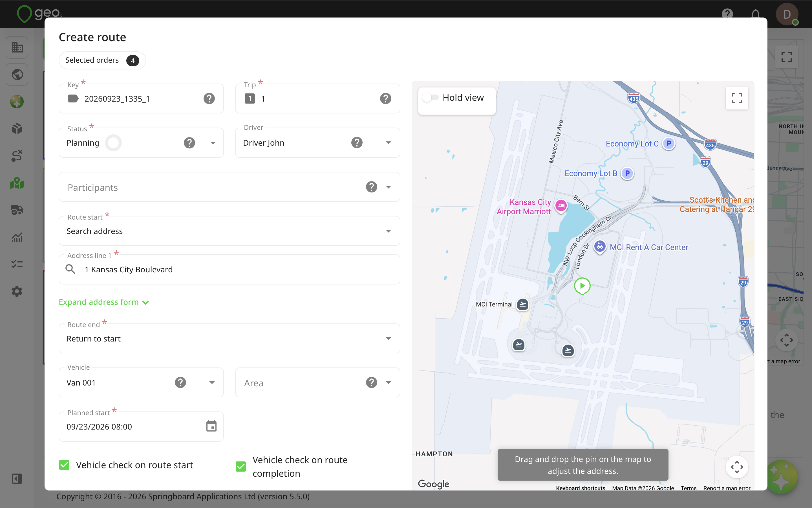This screenshot has height=508, width=812.
Task: Click Keyboard shortcuts on the map
Action: pos(581,488)
